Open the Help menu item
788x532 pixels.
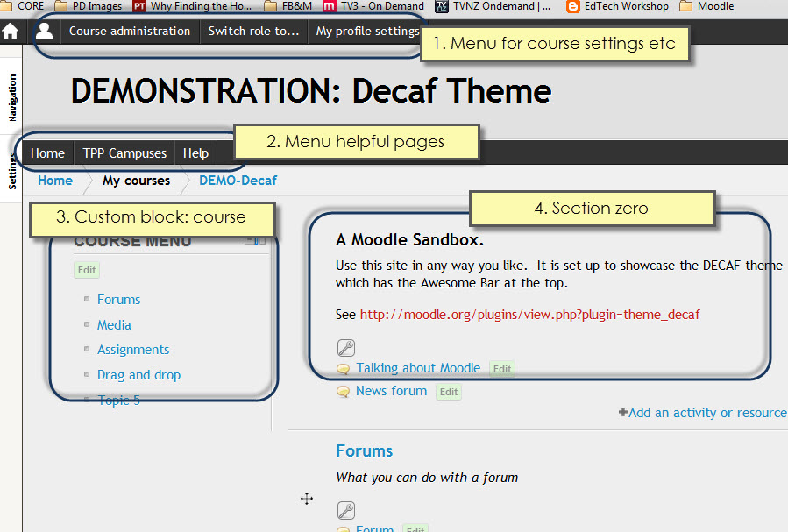coord(196,153)
